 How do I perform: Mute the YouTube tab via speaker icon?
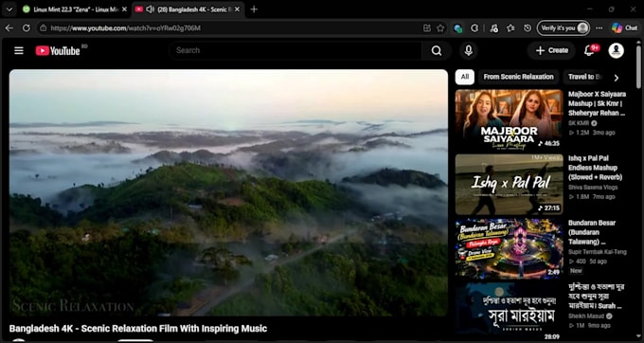tap(150, 9)
